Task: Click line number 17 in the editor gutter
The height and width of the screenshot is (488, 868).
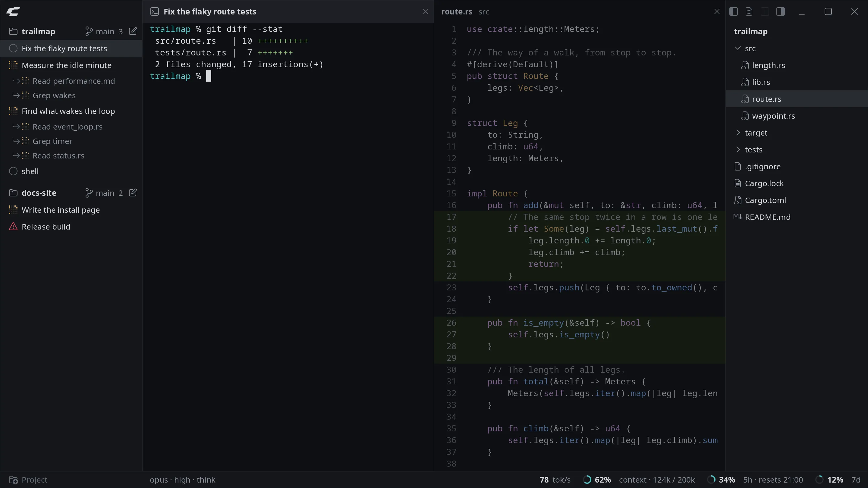Action: coord(451,217)
